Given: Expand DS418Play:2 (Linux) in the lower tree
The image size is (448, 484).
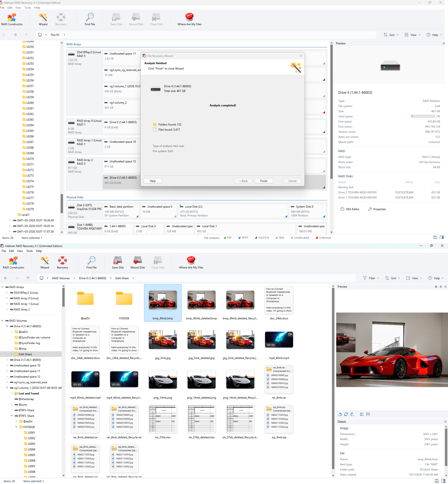Looking at the screenshot, I should 7,293.
